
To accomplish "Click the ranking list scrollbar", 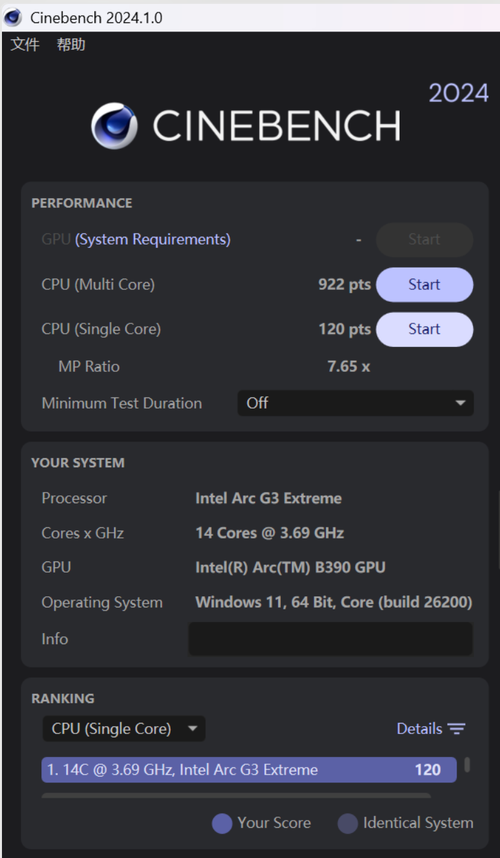I will [x=467, y=764].
